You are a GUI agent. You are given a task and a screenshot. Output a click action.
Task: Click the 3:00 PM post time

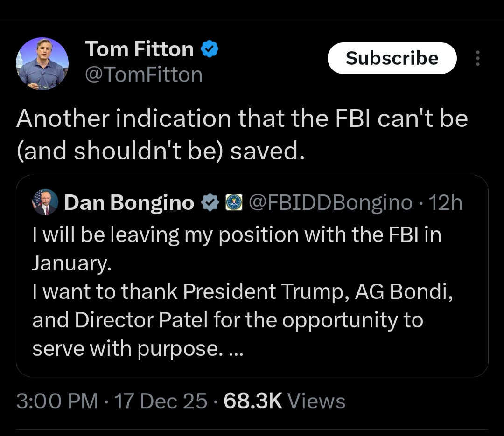(57, 401)
